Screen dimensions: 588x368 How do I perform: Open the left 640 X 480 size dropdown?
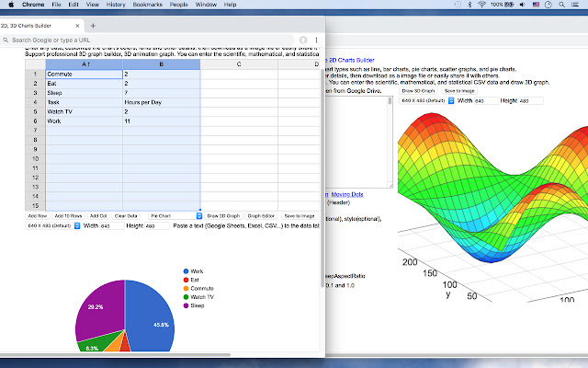click(53, 224)
